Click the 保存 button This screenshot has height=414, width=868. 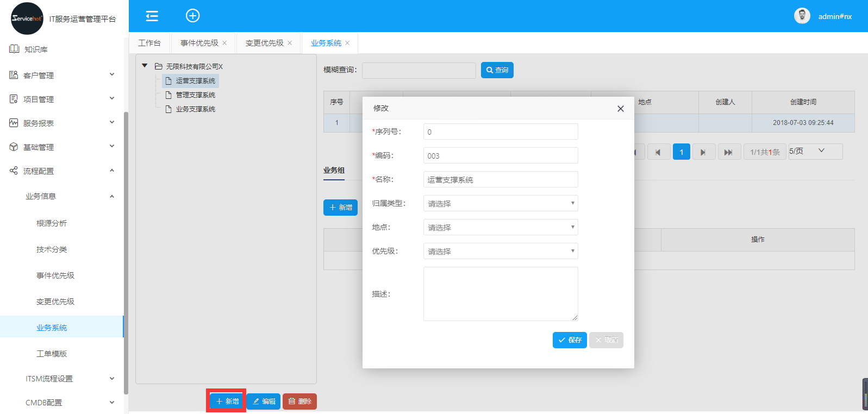(569, 340)
